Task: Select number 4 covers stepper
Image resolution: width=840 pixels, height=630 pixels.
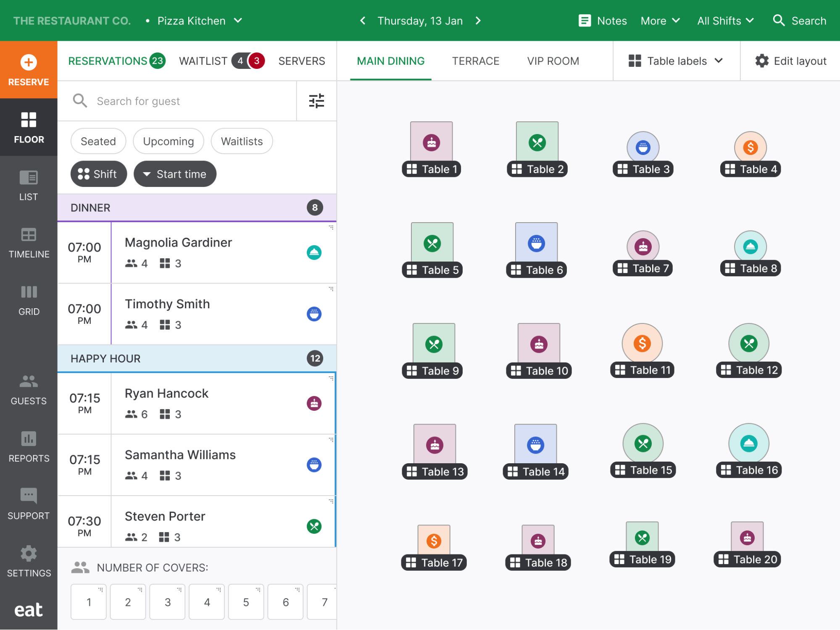Action: click(206, 602)
